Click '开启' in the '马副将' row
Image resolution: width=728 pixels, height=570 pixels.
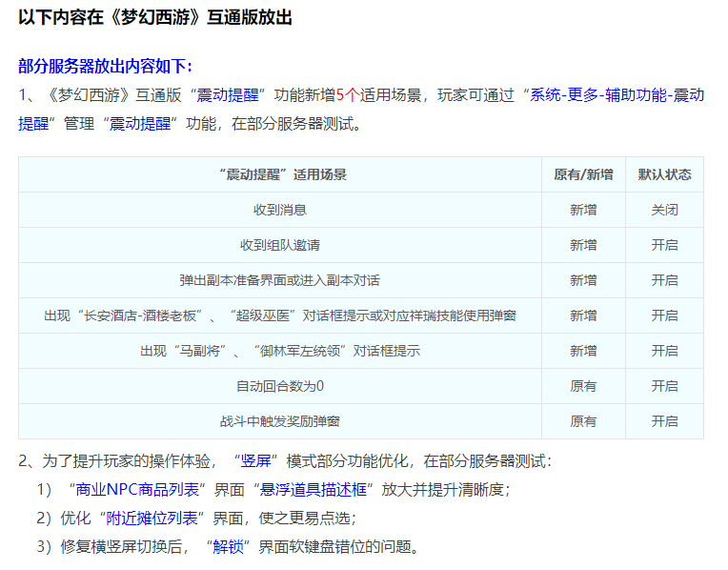pyautogui.click(x=664, y=351)
